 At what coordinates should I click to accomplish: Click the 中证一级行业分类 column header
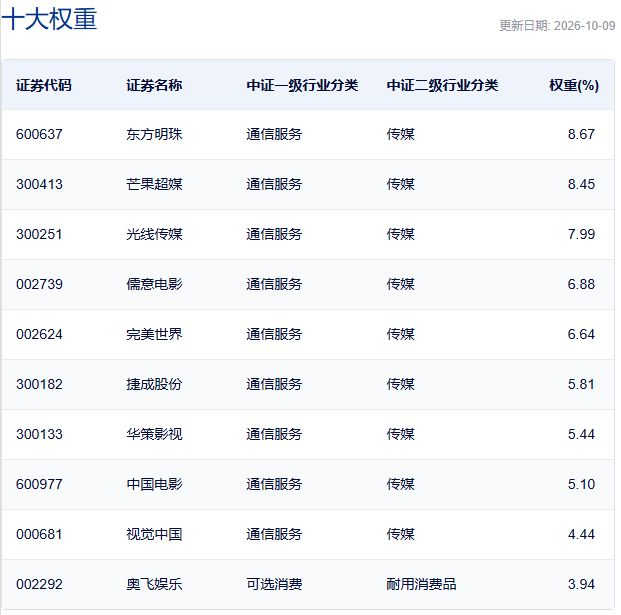(x=302, y=85)
